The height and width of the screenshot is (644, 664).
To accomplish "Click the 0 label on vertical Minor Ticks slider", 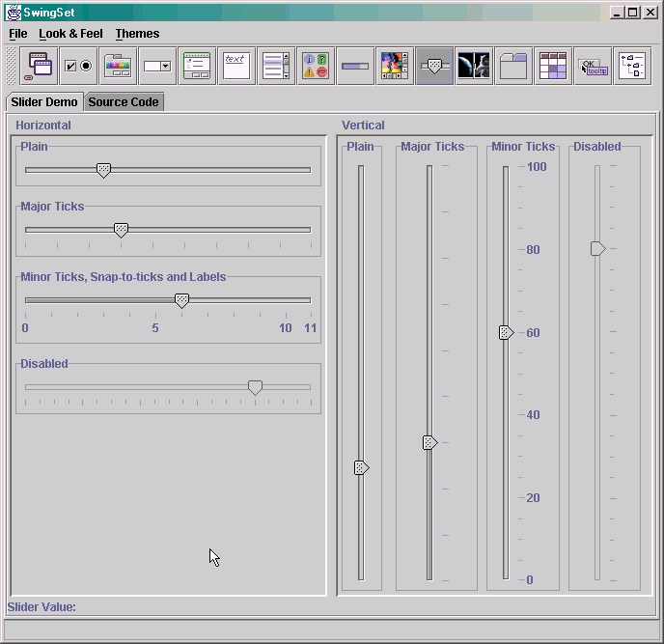I will 530,580.
